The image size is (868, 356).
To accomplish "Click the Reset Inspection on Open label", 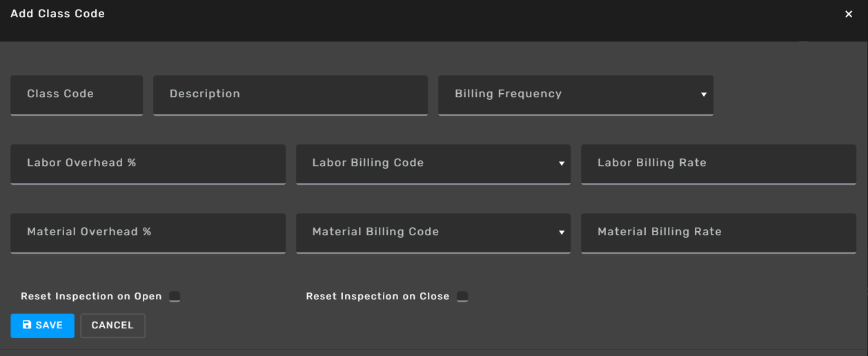I will (91, 297).
